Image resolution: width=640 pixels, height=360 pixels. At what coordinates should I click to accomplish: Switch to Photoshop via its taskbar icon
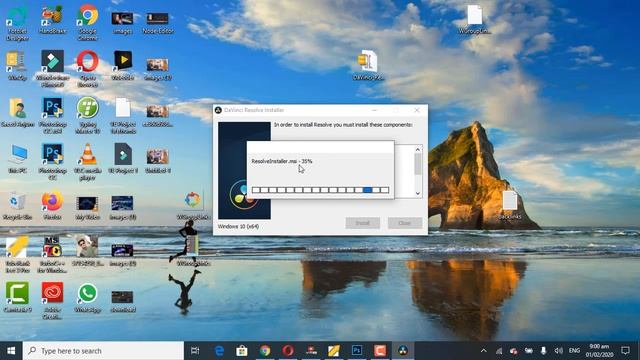[x=357, y=351]
